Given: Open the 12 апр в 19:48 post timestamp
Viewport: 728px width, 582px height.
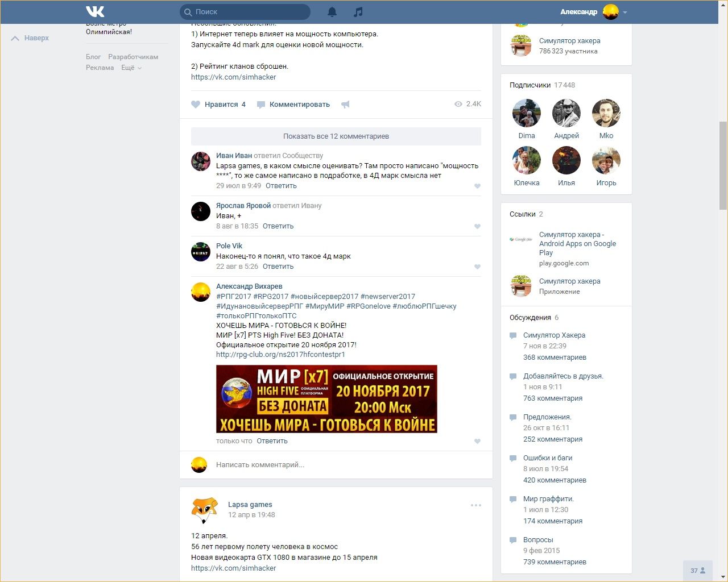Looking at the screenshot, I should point(251,515).
